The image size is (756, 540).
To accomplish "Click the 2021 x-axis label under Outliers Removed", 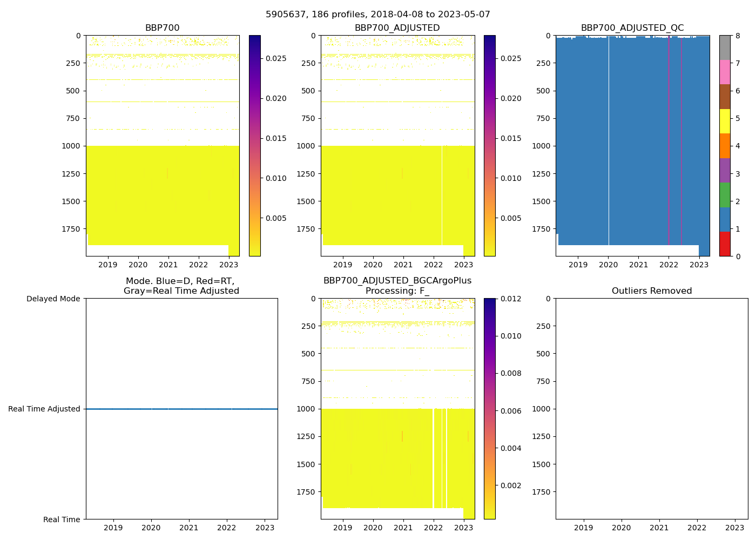I will point(659,528).
